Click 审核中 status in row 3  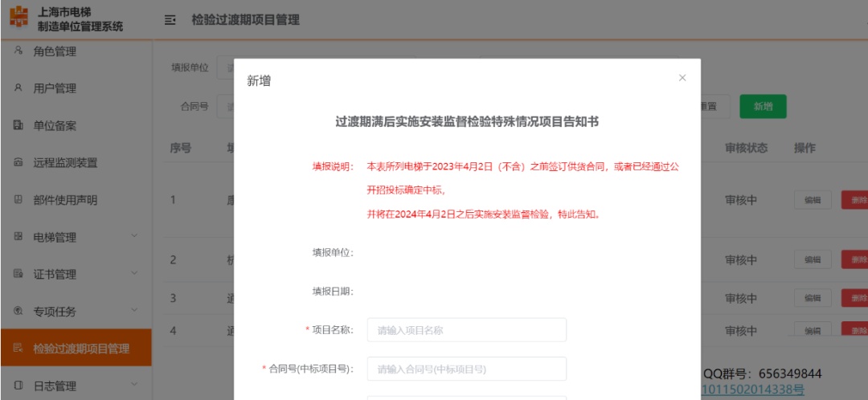point(741,298)
